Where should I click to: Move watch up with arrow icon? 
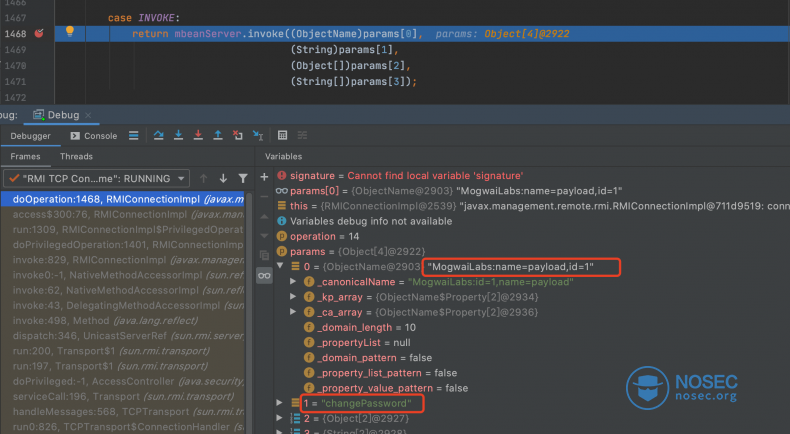point(264,216)
